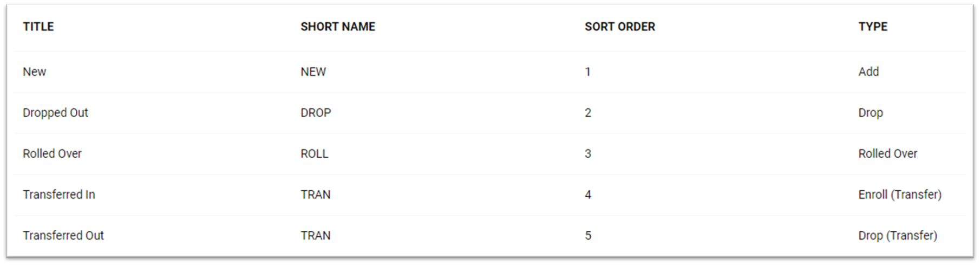This screenshot has height=265, width=980.
Task: Click TRAN short name in Transferred In row
Action: coord(316,195)
